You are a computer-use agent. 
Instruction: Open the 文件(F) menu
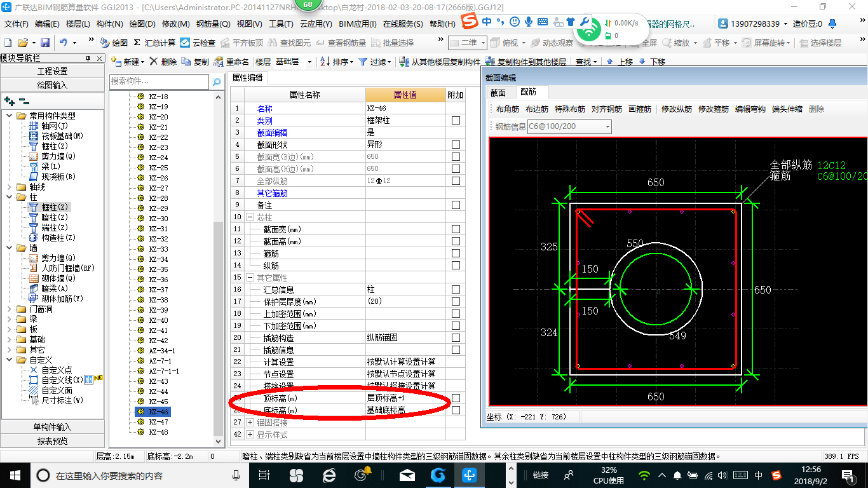(17, 24)
